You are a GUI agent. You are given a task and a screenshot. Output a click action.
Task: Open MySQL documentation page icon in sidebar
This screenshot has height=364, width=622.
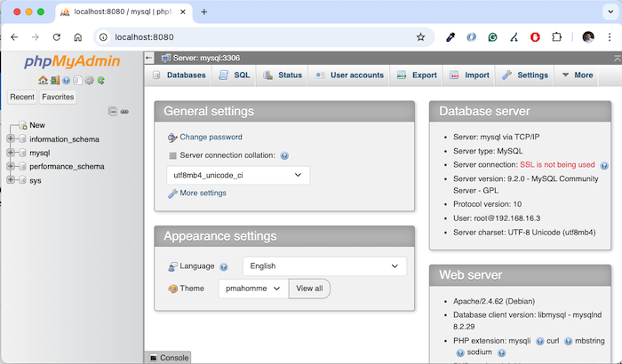pos(78,81)
